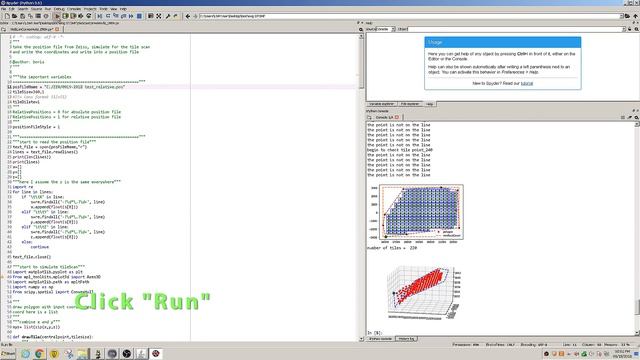Open the View menu
Screen dimensions: 640x360
coord(113,9)
